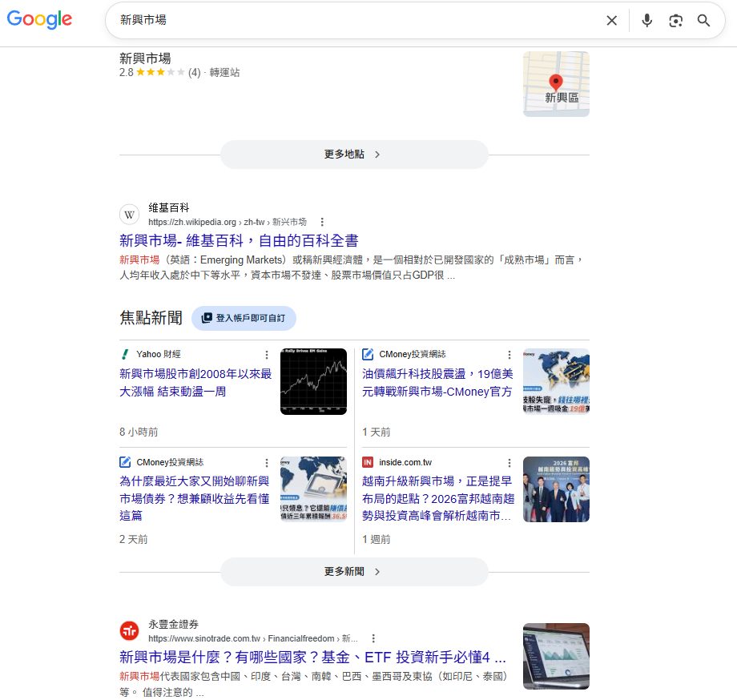This screenshot has height=700, width=737.
Task: Open Google Lens image search icon
Action: pos(675,20)
